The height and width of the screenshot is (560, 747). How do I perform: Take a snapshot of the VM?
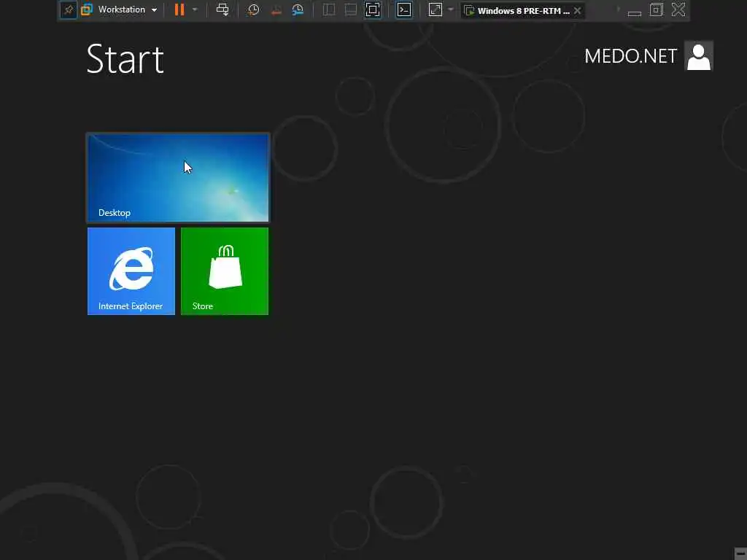click(253, 9)
